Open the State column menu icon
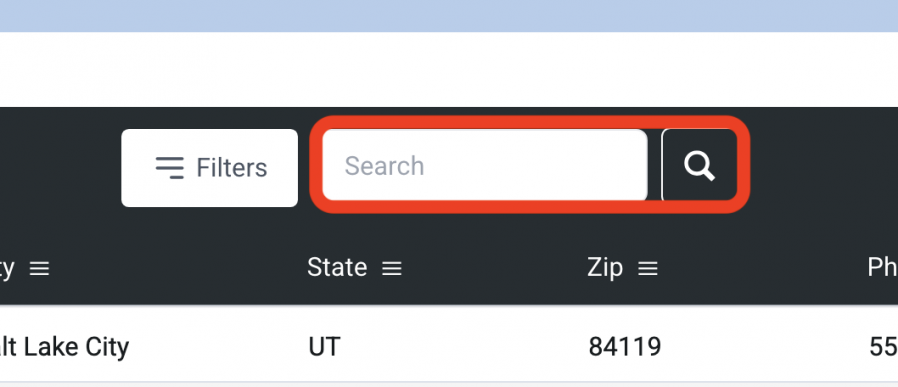Viewport: 898px width, 387px height. click(x=392, y=268)
